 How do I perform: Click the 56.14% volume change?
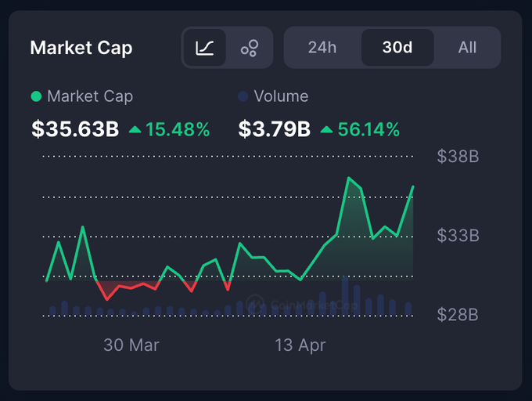tap(368, 129)
